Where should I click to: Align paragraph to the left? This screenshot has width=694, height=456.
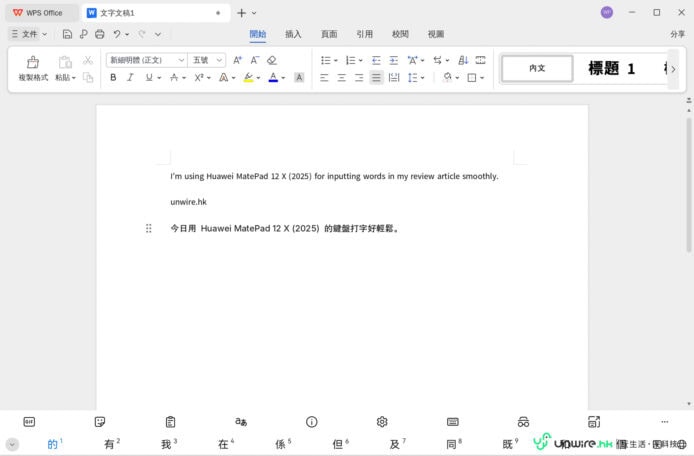(324, 78)
